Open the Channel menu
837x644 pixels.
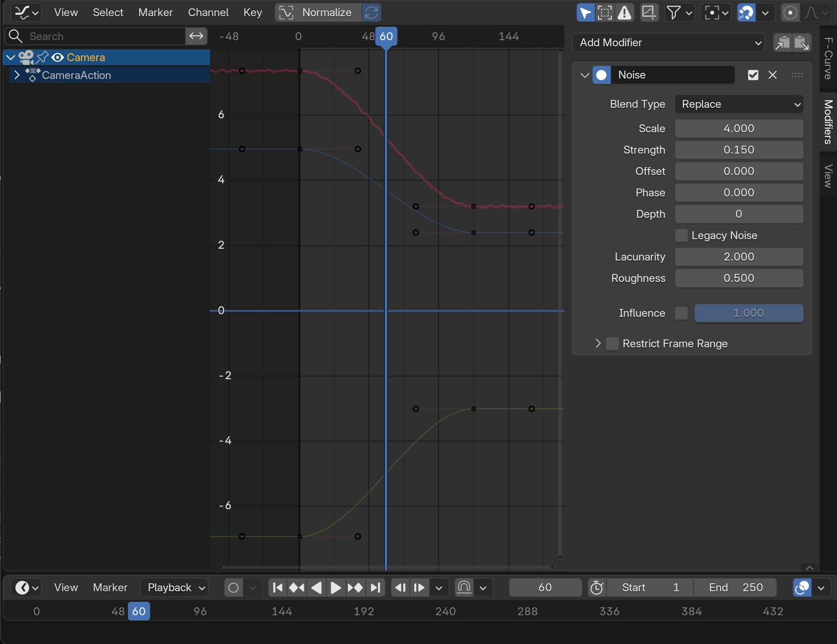(x=208, y=13)
